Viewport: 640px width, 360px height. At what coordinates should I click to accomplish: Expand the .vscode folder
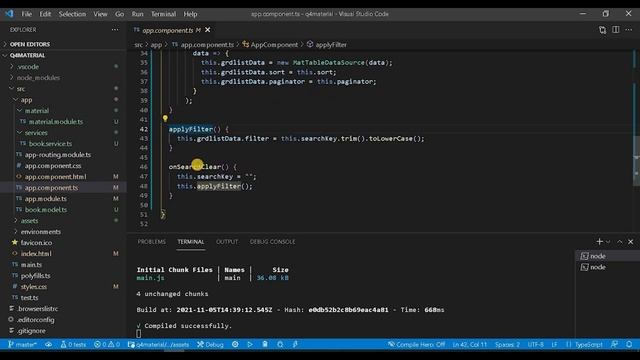63,67
